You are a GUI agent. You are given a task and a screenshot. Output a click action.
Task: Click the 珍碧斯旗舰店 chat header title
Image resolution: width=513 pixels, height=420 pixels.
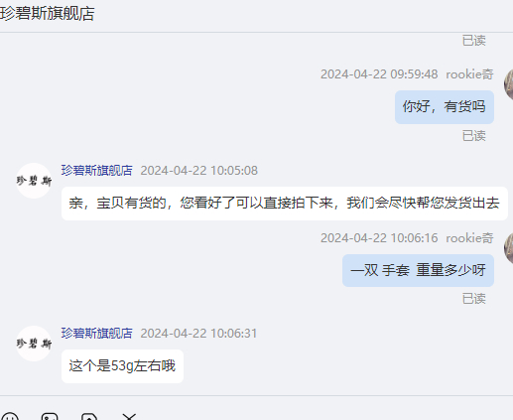(x=47, y=14)
